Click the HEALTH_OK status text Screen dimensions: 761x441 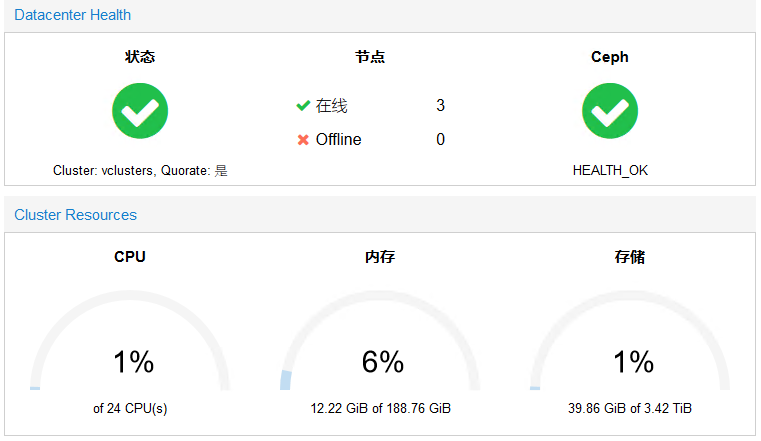tap(610, 171)
